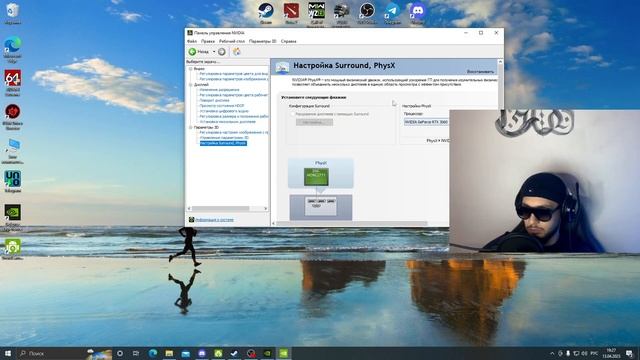Viewport: 640px width, 360px height.
Task: Toggle the Surround displays checkbox
Action: click(x=292, y=114)
